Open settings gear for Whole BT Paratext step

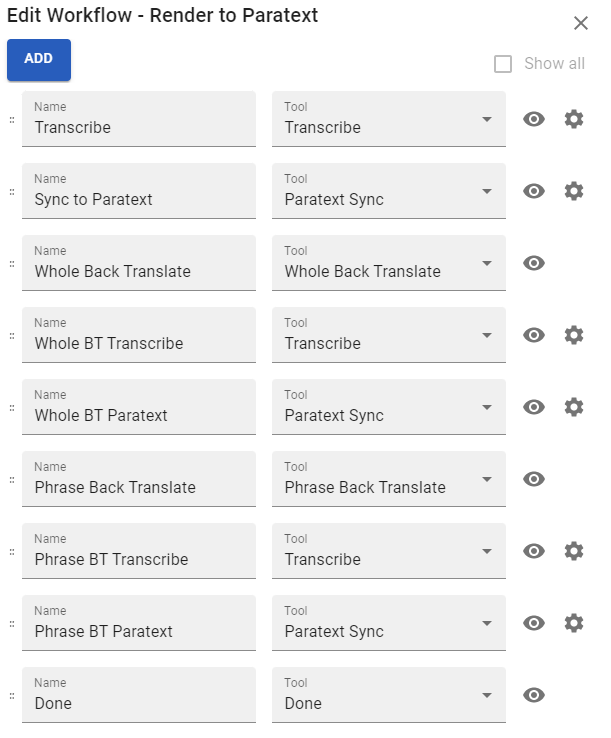tap(574, 407)
